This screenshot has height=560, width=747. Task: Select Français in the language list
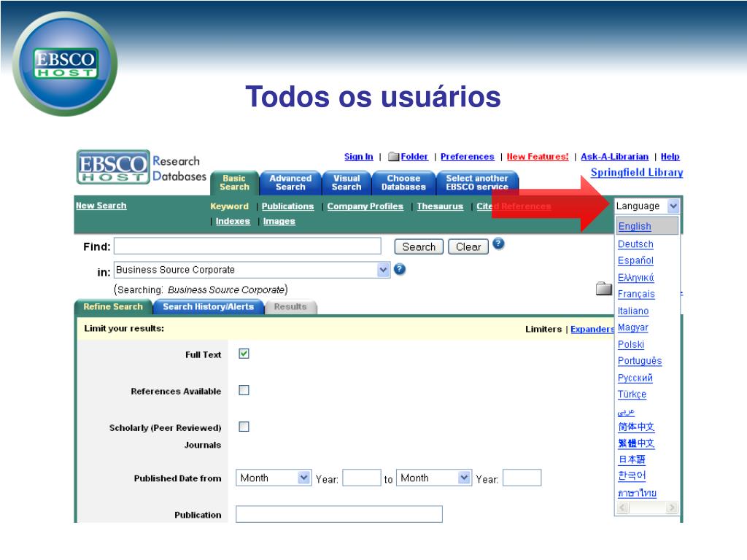tap(636, 294)
